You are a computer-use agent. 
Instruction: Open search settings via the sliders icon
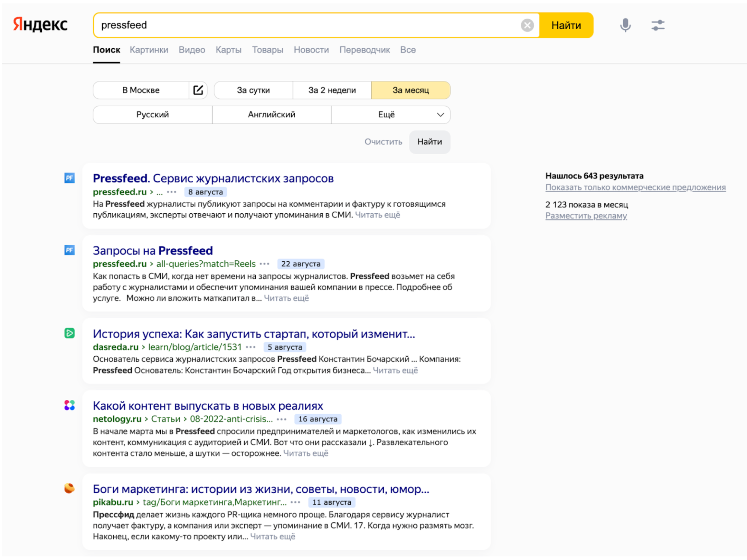658,25
